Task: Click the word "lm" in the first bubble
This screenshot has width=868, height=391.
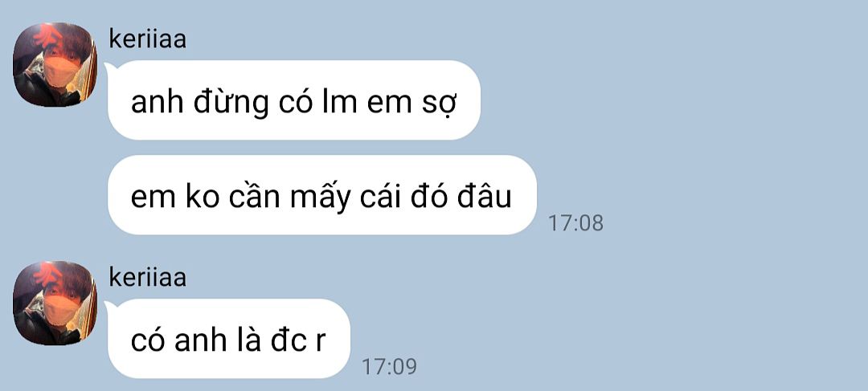Action: (339, 102)
